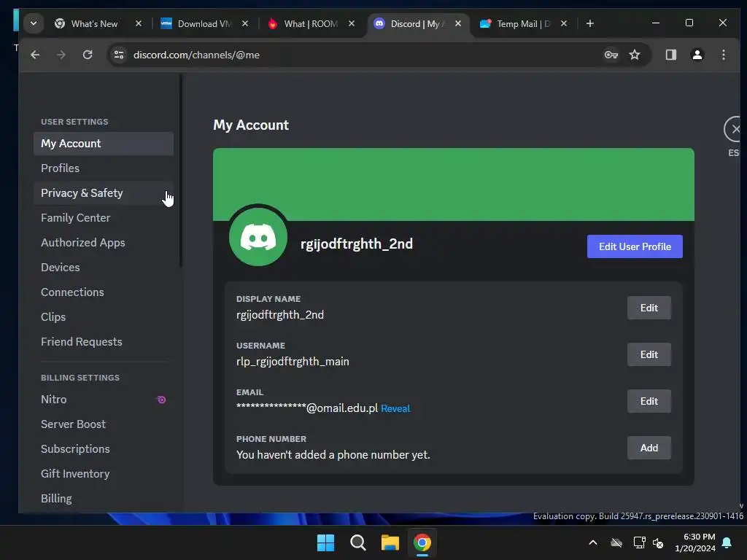
Task: Open Billing settings
Action: pos(104,498)
